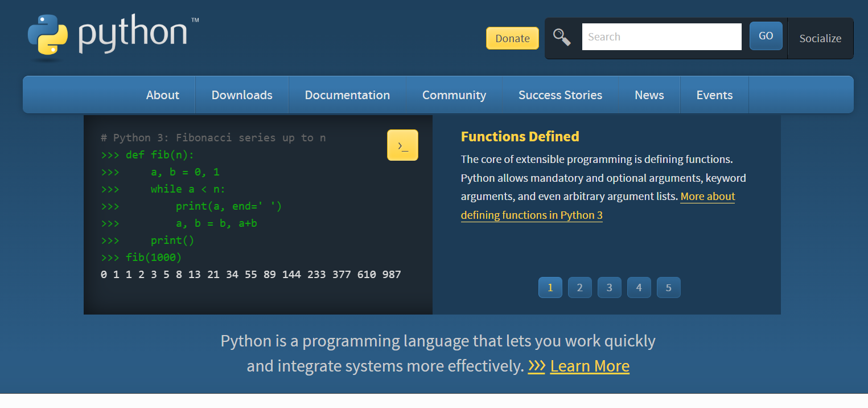Select carousel slide 2

579,287
